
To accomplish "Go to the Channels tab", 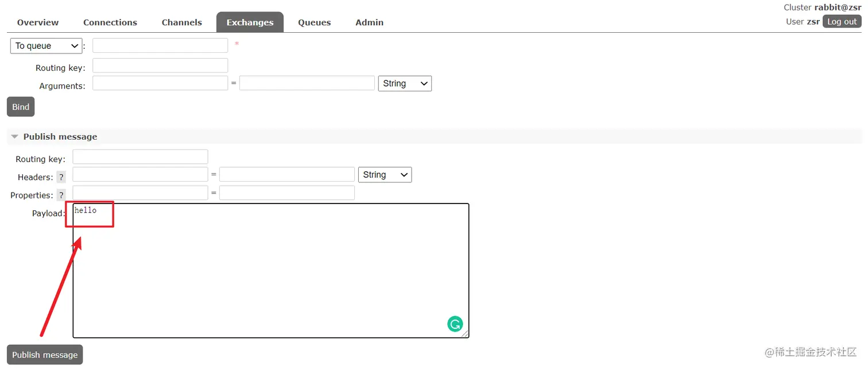I will (182, 22).
